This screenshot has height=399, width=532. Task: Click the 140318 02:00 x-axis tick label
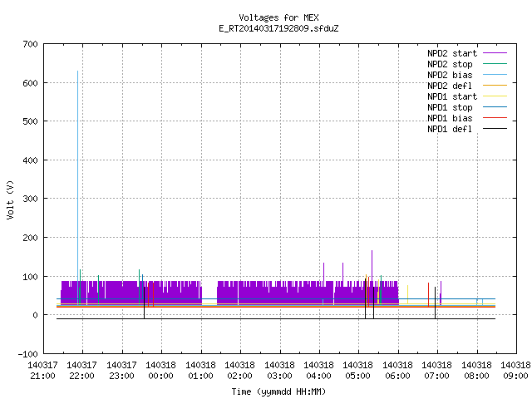[x=240, y=371]
